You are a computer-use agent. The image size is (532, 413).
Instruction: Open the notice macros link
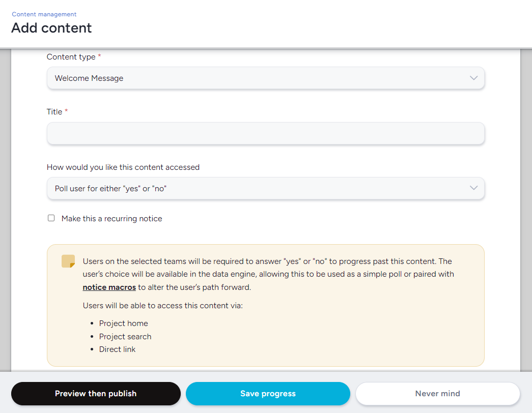point(109,287)
